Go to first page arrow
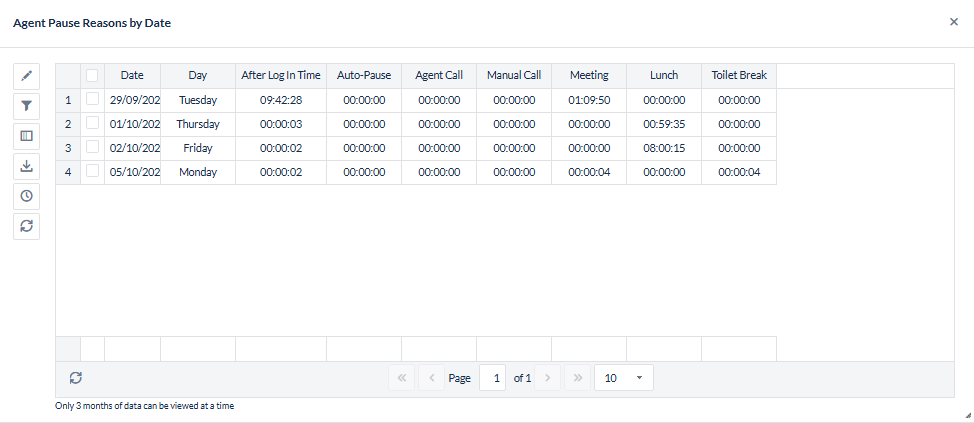This screenshot has height=423, width=974. (401, 378)
